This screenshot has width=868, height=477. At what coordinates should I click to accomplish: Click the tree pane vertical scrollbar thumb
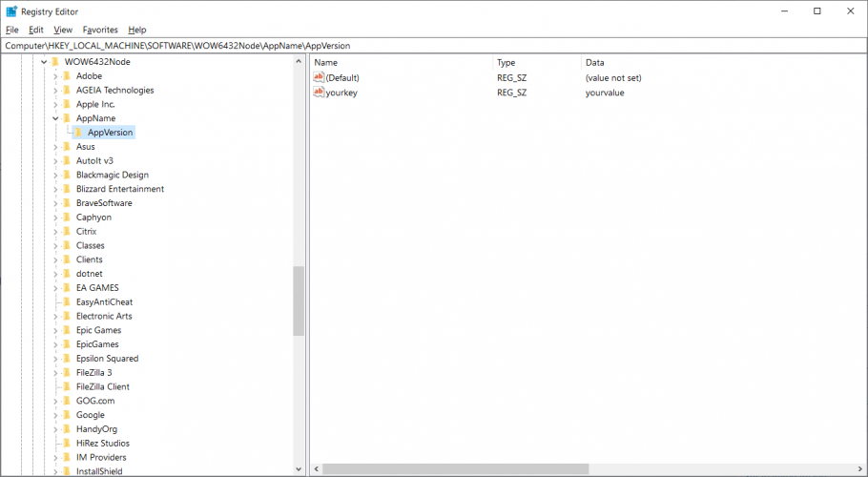(299, 301)
